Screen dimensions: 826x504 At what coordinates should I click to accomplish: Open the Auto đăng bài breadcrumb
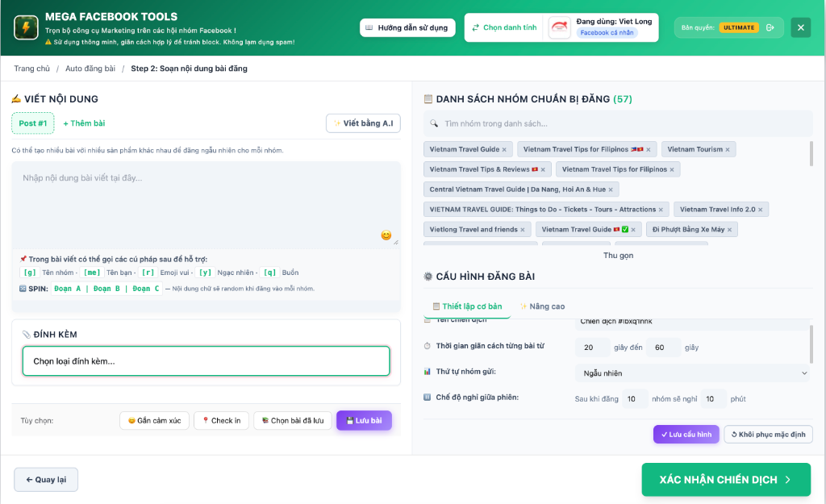point(90,69)
